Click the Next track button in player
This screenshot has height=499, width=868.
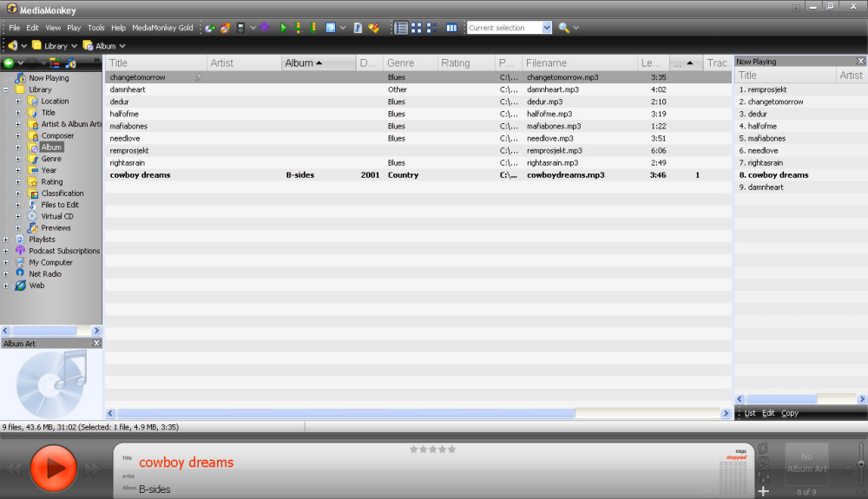94,469
